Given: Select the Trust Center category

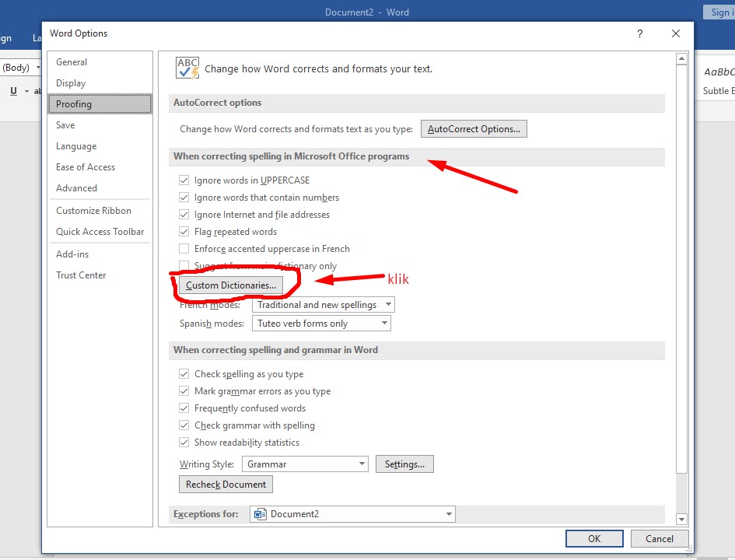Looking at the screenshot, I should [x=81, y=275].
